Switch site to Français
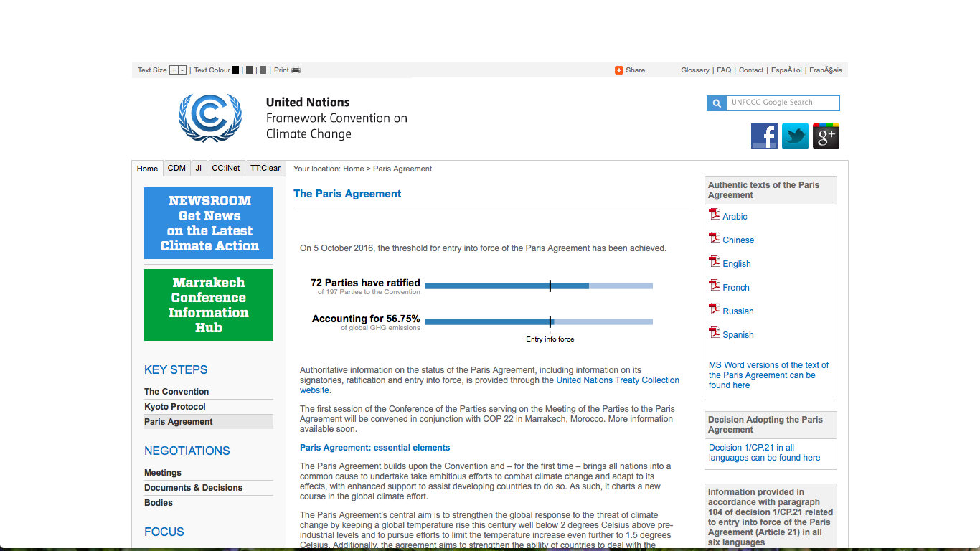The width and height of the screenshot is (980, 551). tap(826, 70)
